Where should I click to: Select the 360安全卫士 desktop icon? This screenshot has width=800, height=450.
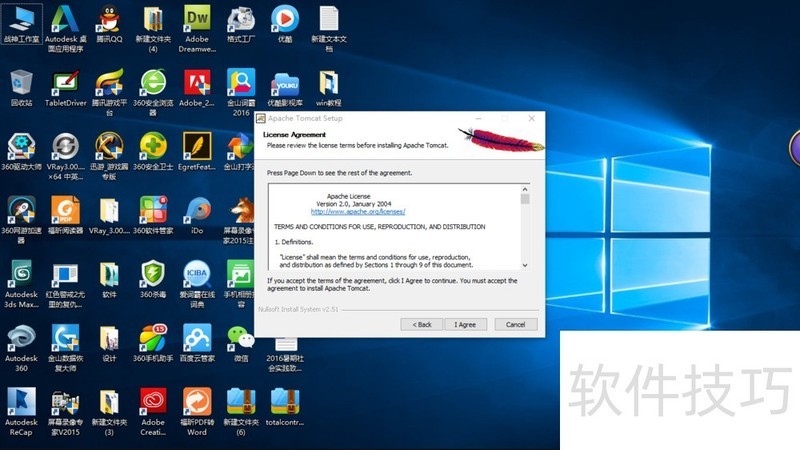pos(153,152)
